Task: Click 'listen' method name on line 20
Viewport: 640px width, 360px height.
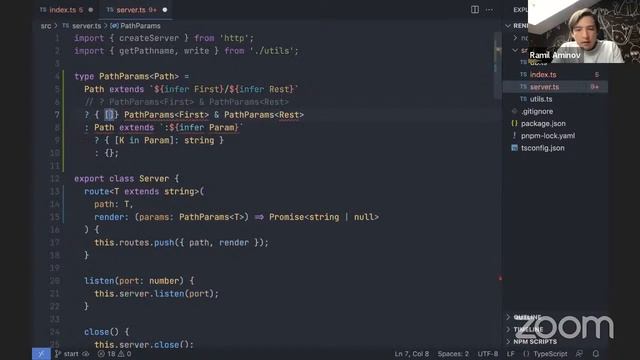Action: point(99,281)
